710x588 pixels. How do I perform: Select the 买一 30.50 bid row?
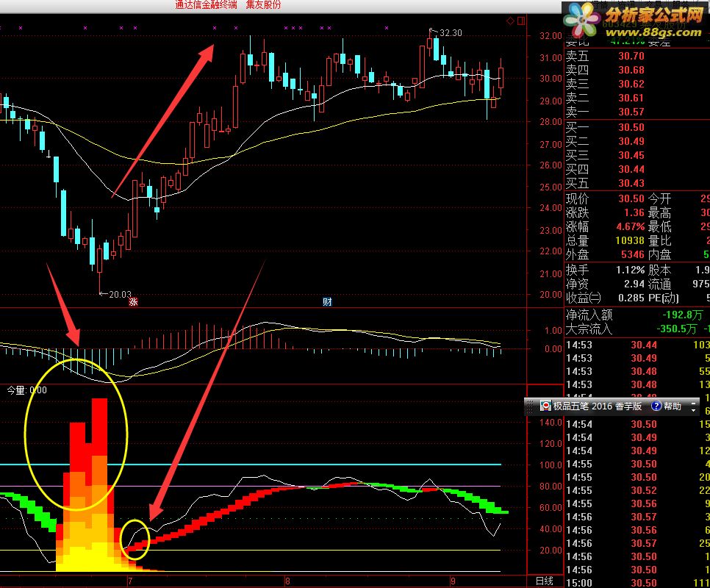(637, 127)
